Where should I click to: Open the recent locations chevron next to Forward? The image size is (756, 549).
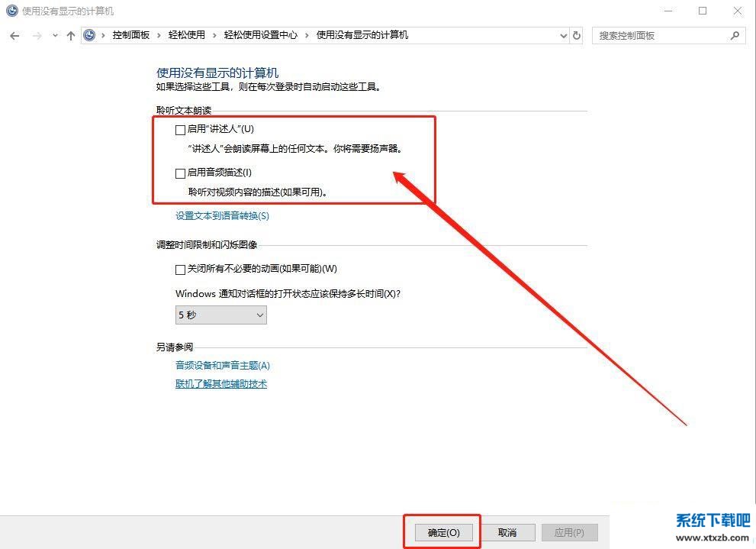coord(55,35)
